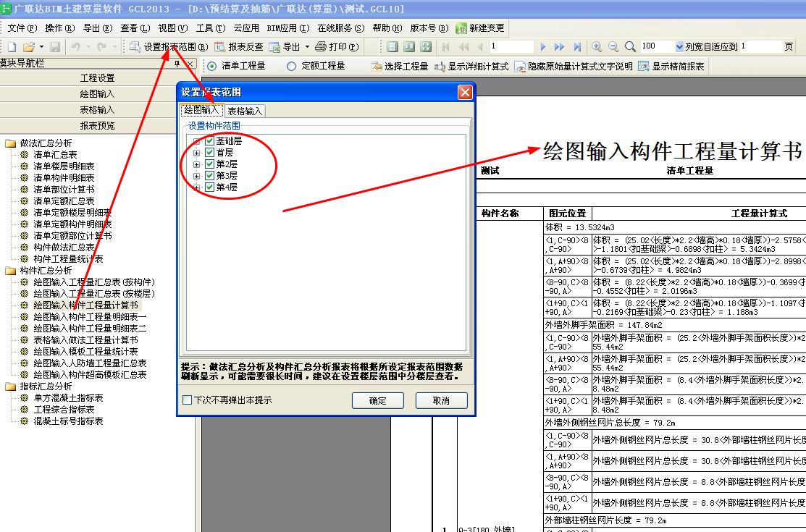Open the 帮助 menu
Viewport: 806px width, 532px height.
coord(387,28)
